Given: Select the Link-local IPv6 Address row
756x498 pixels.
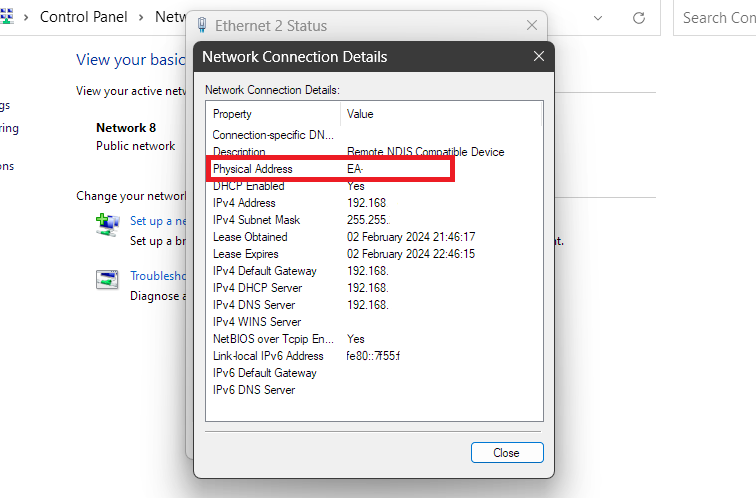Looking at the screenshot, I should (268, 356).
